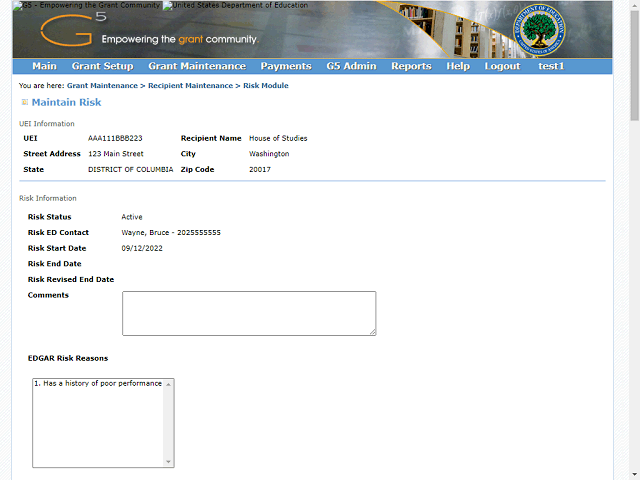Click the recipient name House of Studies
This screenshot has width=640, height=480.
point(278,138)
